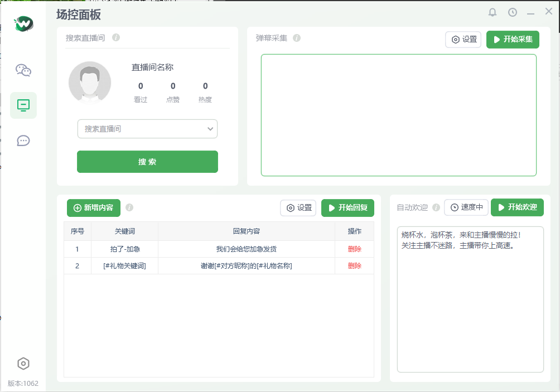Screen dimensions: 560x392
Task: Click the app logo in the top-left corner
Action: (x=22, y=24)
